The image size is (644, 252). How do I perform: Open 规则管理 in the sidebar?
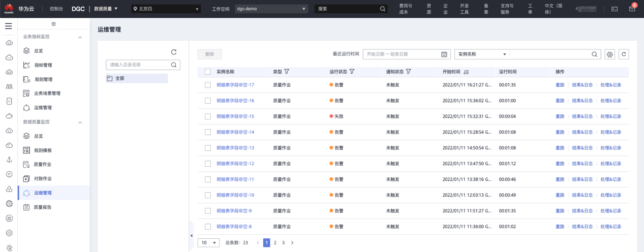43,79
